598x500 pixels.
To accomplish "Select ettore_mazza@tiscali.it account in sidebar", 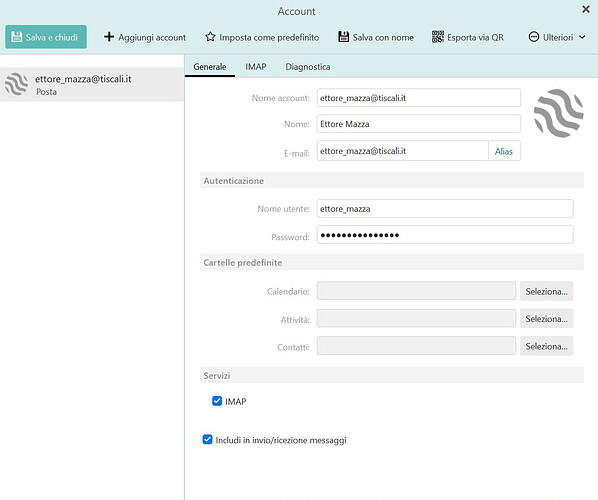I will coord(92,85).
